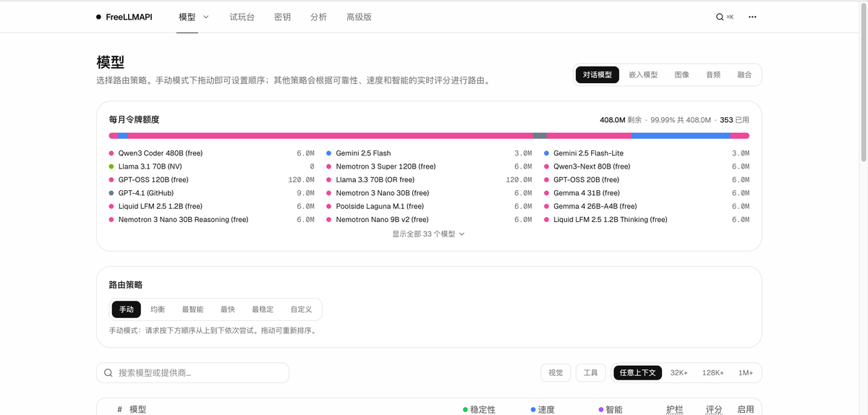The height and width of the screenshot is (415, 868).
Task: Go to the 试玩台 page
Action: pyautogui.click(x=242, y=17)
